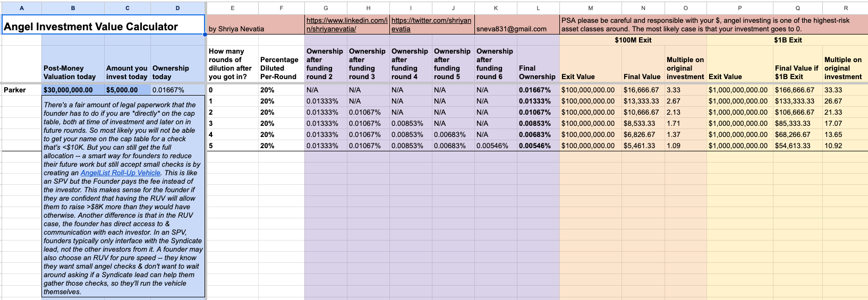The image size is (868, 300).
Task: Click the 'by Shriya Nevatia' cell
Action: [x=256, y=25]
